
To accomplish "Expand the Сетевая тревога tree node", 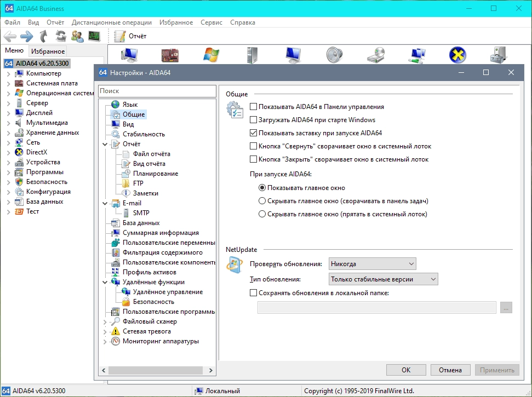I will [105, 332].
